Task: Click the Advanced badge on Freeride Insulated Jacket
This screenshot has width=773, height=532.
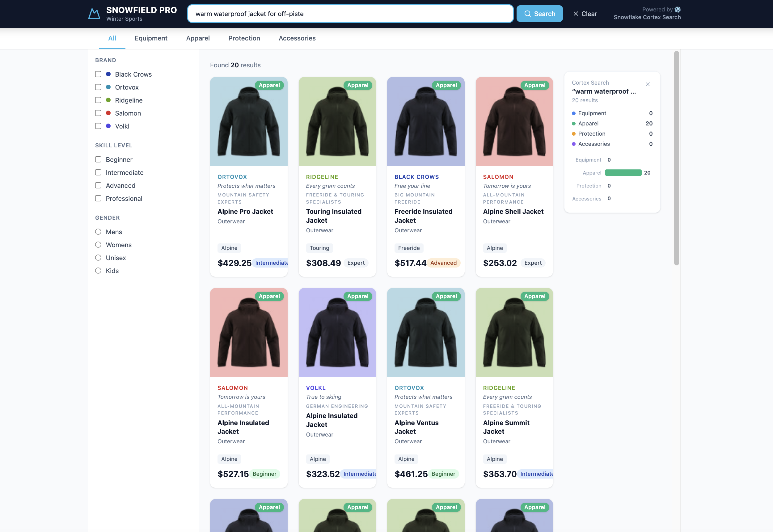Action: (443, 263)
